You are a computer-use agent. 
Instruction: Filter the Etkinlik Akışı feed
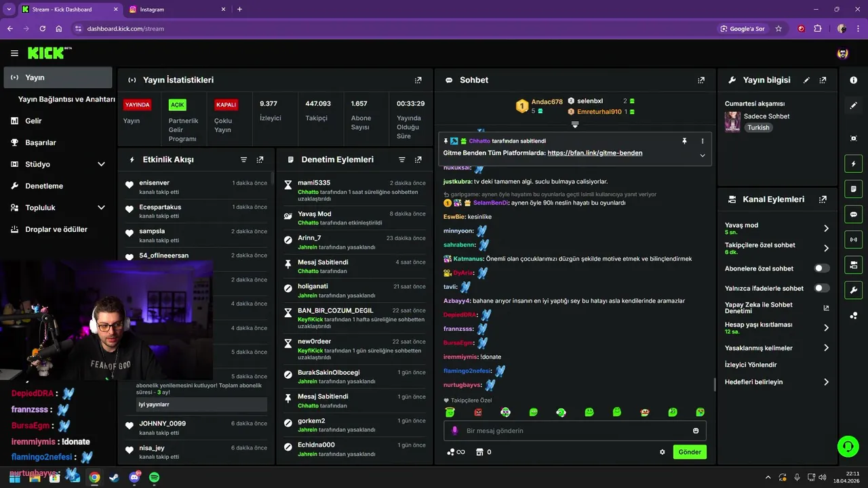click(x=243, y=159)
